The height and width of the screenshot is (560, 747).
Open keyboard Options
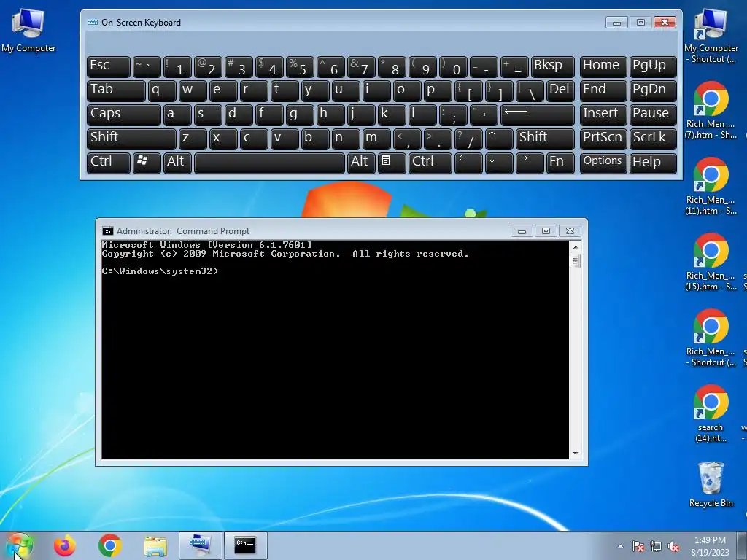click(603, 162)
